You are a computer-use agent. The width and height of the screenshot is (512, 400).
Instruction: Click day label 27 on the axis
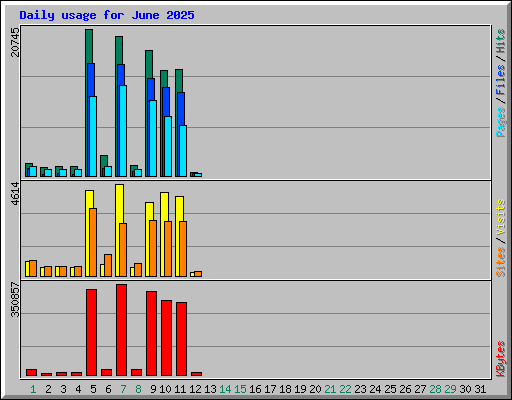point(420,389)
